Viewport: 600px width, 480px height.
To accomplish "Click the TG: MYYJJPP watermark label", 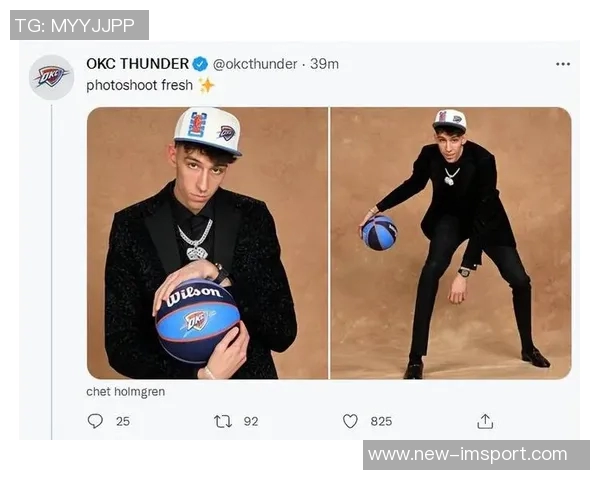I will point(79,25).
